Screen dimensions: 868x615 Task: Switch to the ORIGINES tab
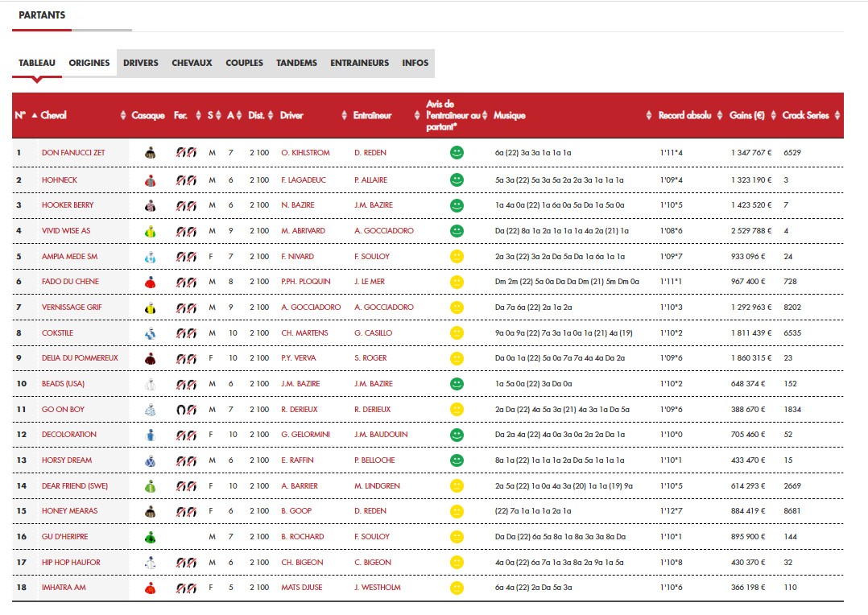pos(89,63)
